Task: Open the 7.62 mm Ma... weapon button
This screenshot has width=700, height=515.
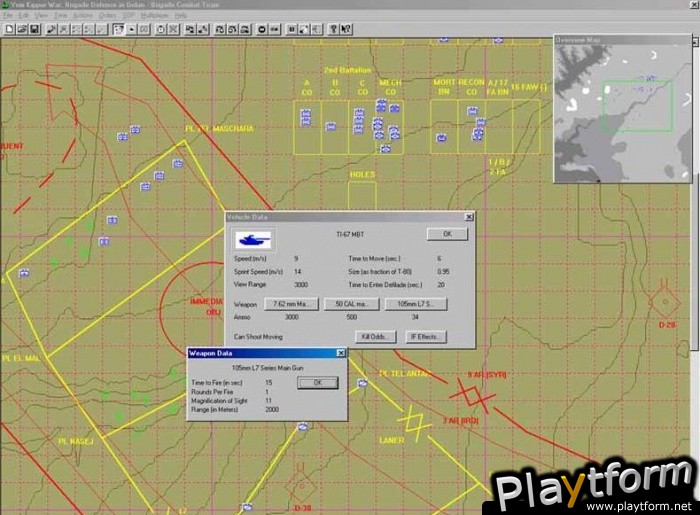Action: 292,304
